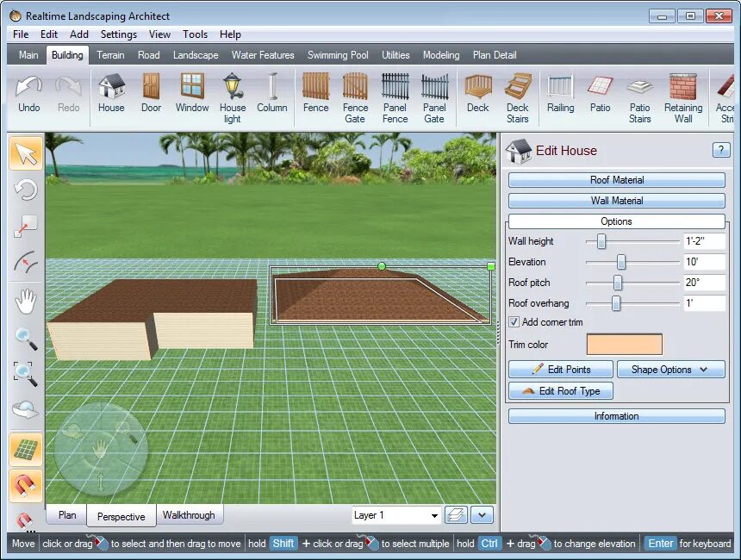Collapse the Options section header
741x560 pixels.
point(617,221)
